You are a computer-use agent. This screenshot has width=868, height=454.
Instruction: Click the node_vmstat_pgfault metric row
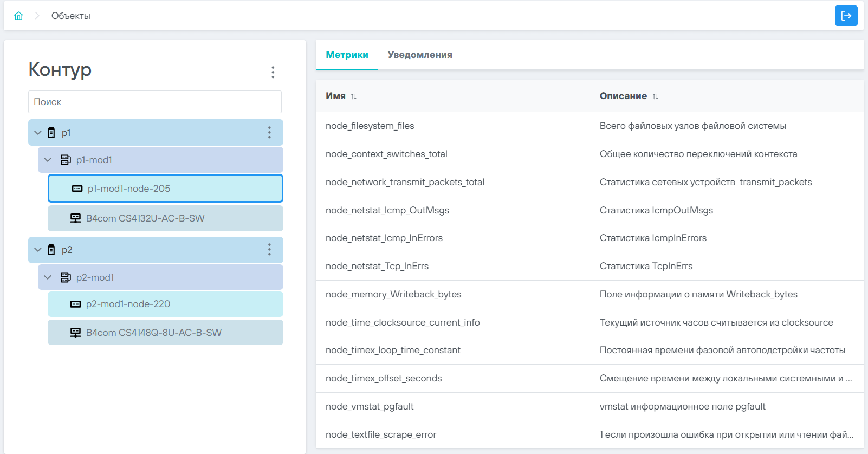pos(370,406)
